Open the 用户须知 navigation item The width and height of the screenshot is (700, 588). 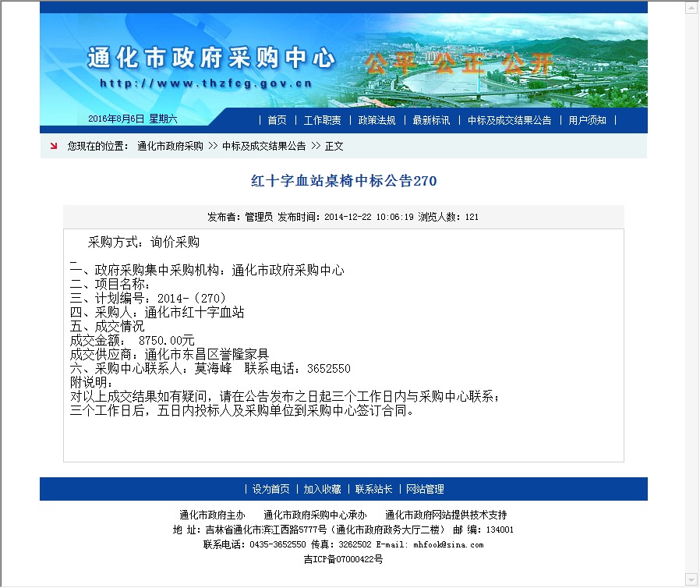pos(587,120)
